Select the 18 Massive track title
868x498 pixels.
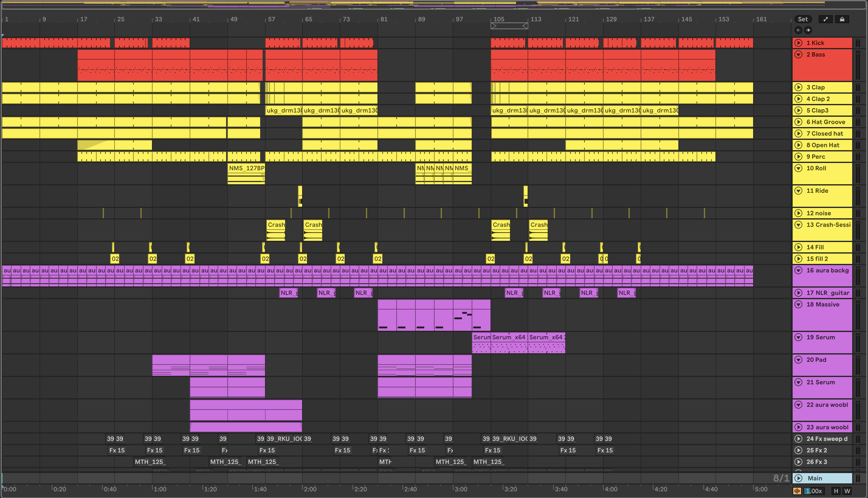(822, 304)
